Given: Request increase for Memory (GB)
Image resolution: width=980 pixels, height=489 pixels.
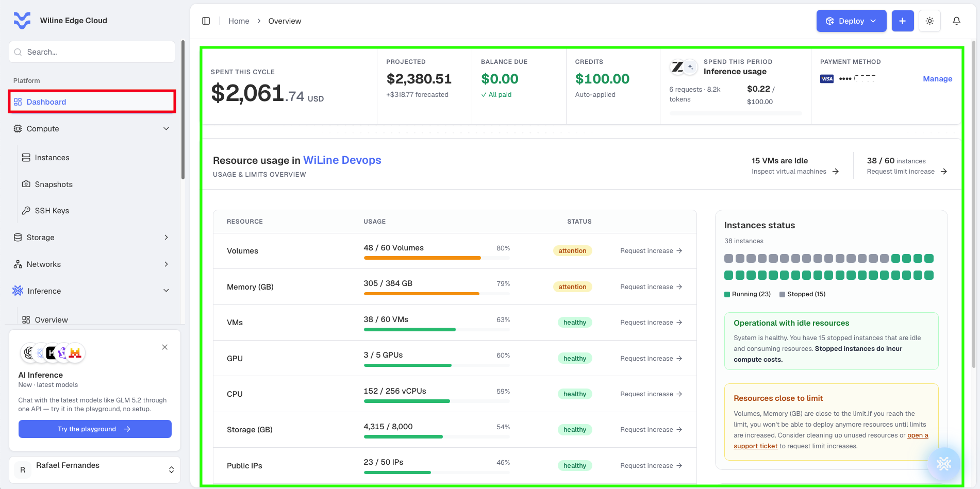Looking at the screenshot, I should coord(651,287).
